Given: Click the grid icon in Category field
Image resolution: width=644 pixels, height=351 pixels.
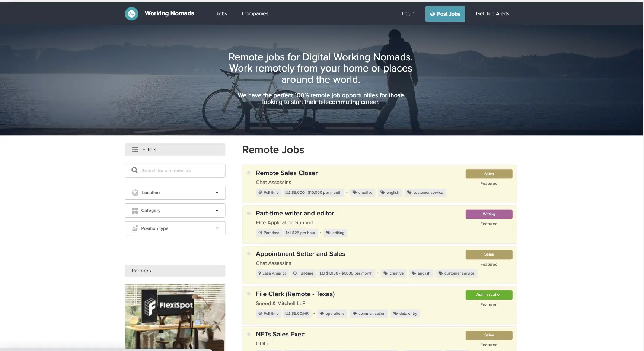Looking at the screenshot, I should [135, 211].
